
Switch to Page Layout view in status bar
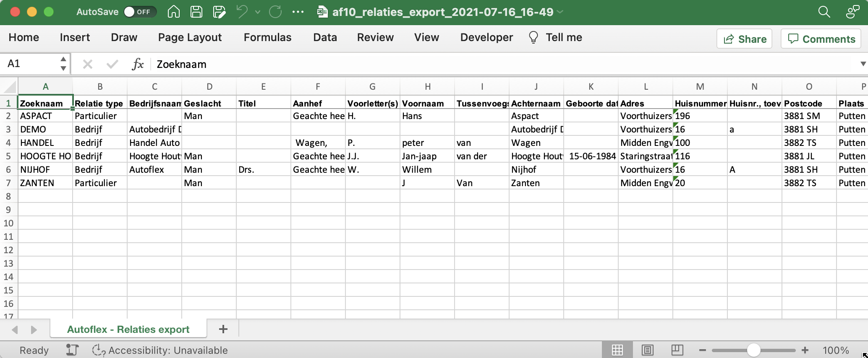(x=647, y=350)
